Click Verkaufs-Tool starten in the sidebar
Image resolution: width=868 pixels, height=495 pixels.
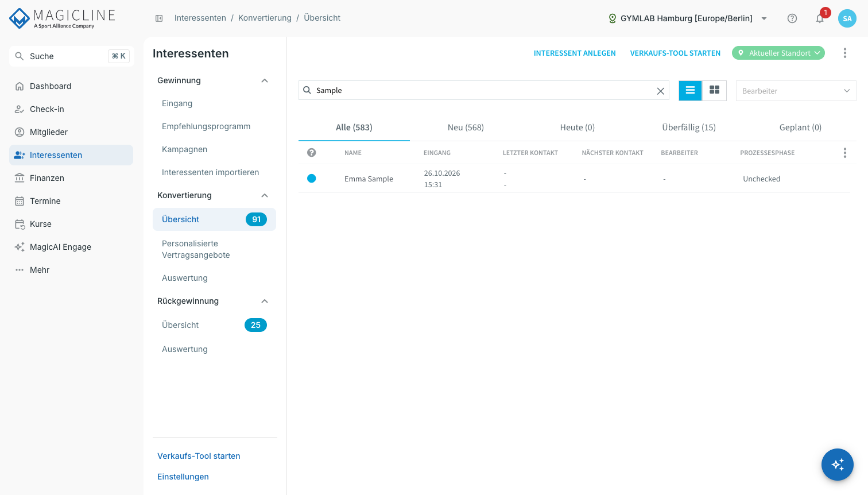pos(199,456)
